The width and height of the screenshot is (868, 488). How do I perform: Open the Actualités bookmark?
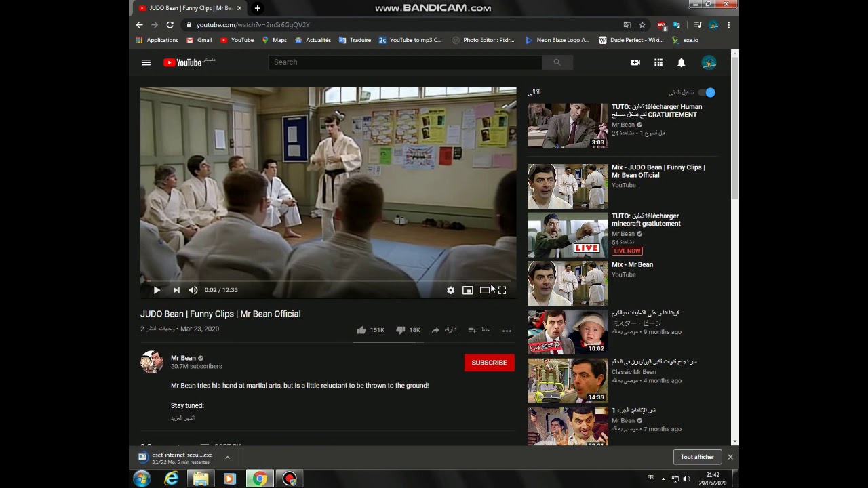(x=313, y=40)
